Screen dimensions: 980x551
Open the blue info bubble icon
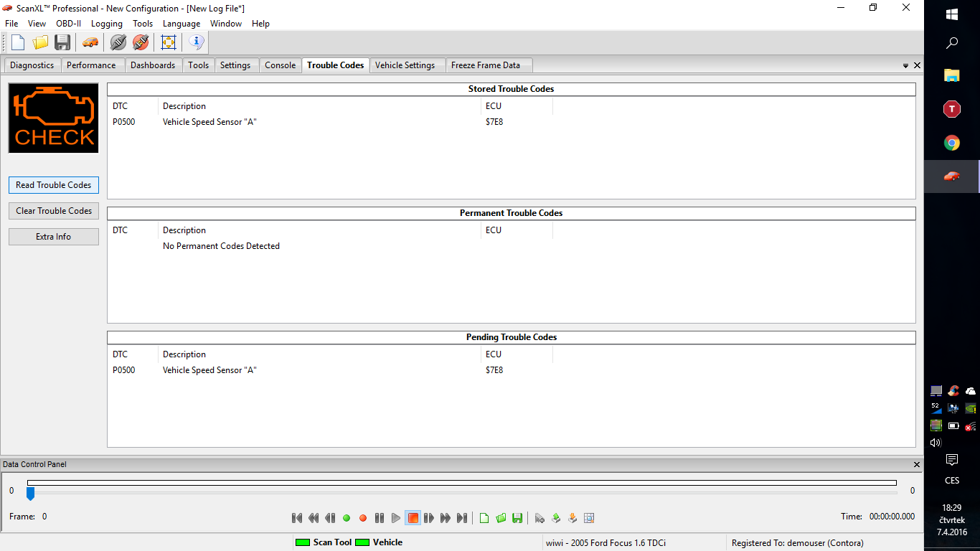coord(197,42)
